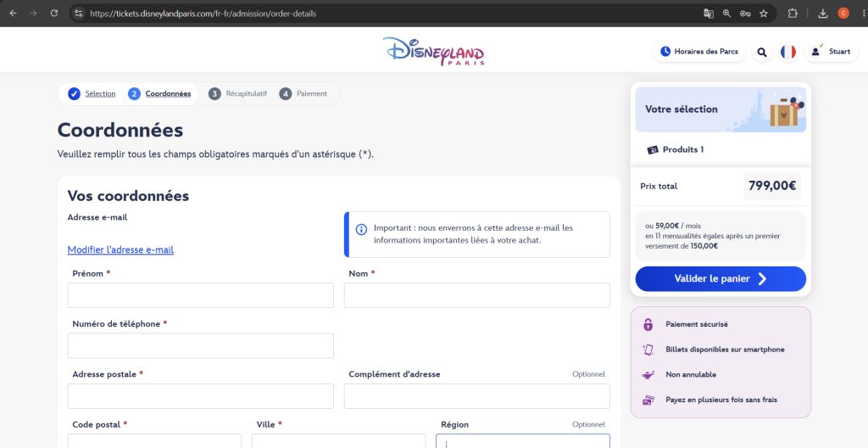Click the info icon in the email notice
Viewport: 868px width, 448px height.
click(361, 229)
